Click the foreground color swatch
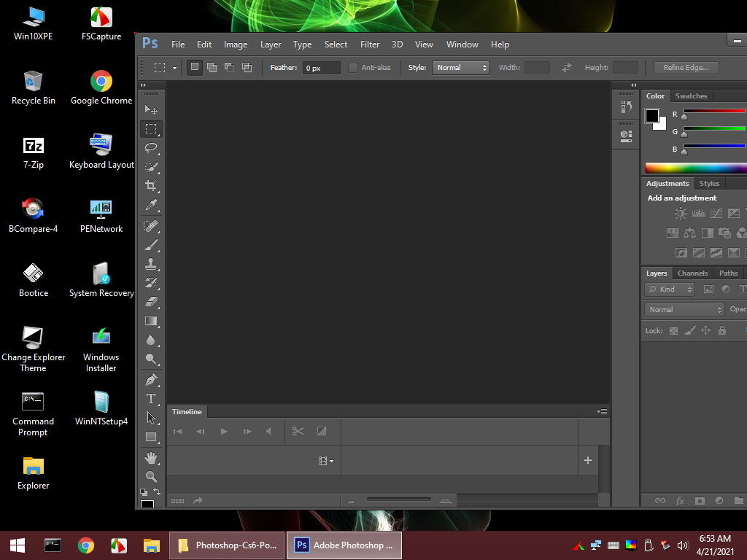Screen dimensions: 747x560 (x=651, y=114)
